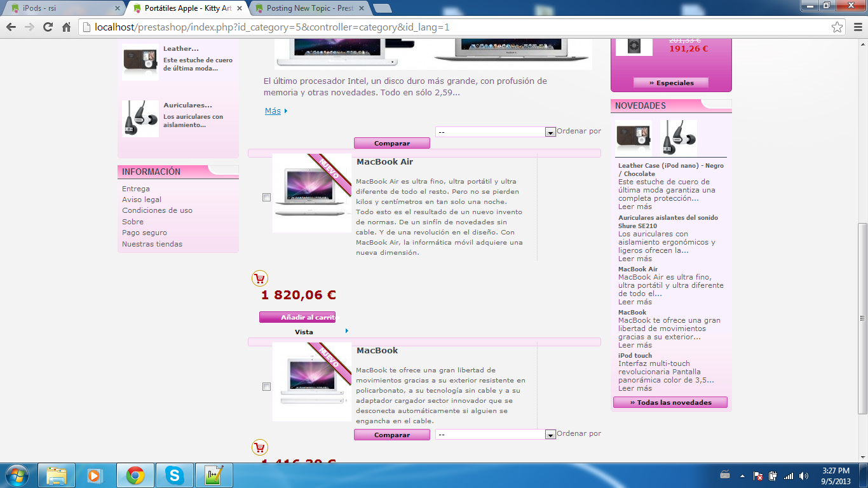
Task: Tick the compare checkbox for MacBook Air
Action: coord(267,198)
